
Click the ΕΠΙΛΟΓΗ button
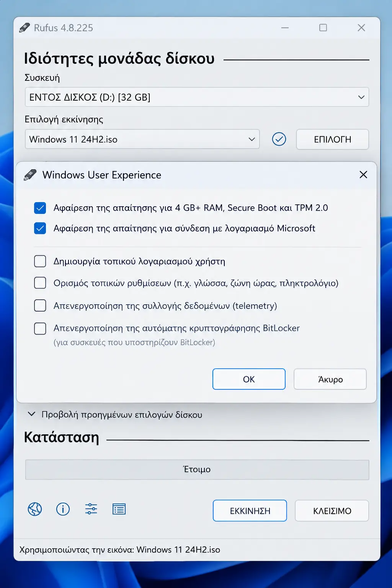[332, 139]
